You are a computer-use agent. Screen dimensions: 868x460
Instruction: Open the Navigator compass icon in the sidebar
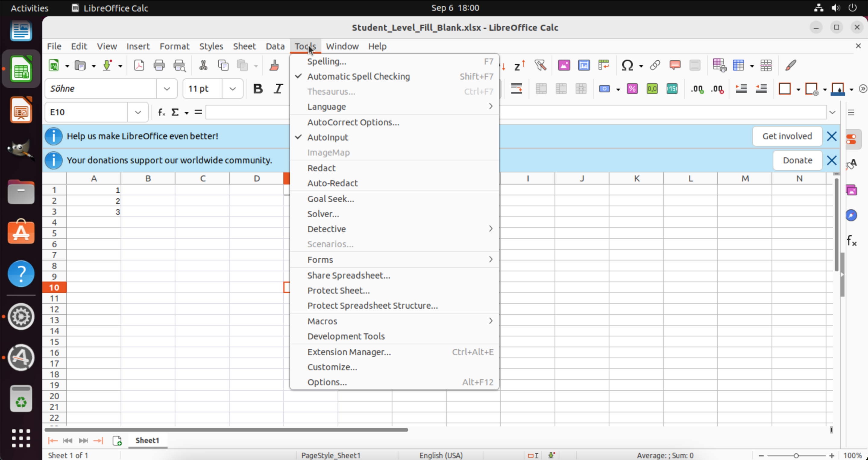pos(851,215)
